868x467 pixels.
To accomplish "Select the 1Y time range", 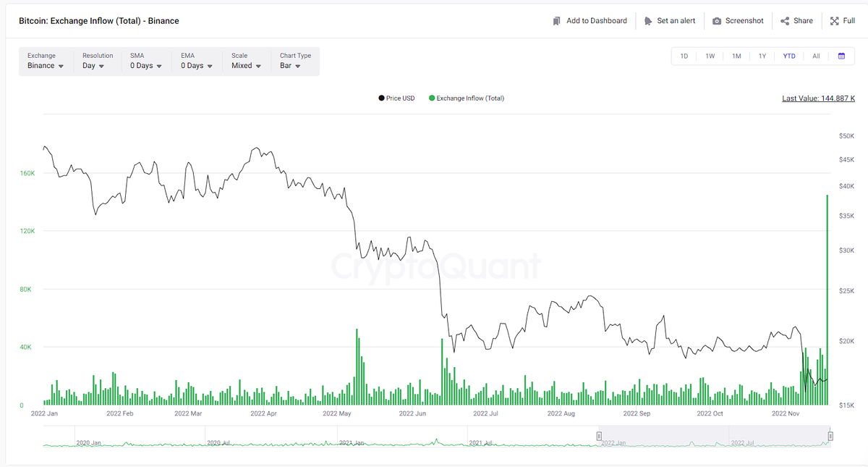I will 762,56.
